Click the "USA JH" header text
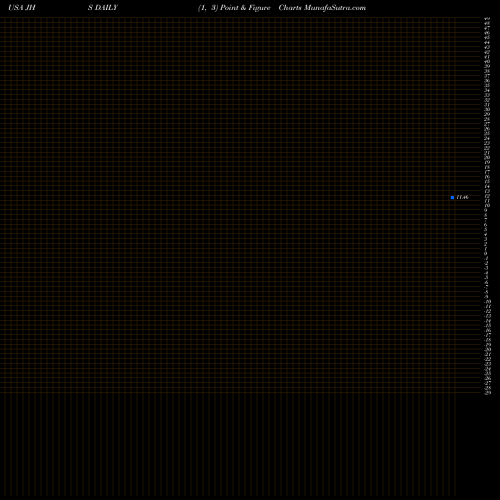Image resolution: width=500 pixels, height=500 pixels. (x=22, y=8)
